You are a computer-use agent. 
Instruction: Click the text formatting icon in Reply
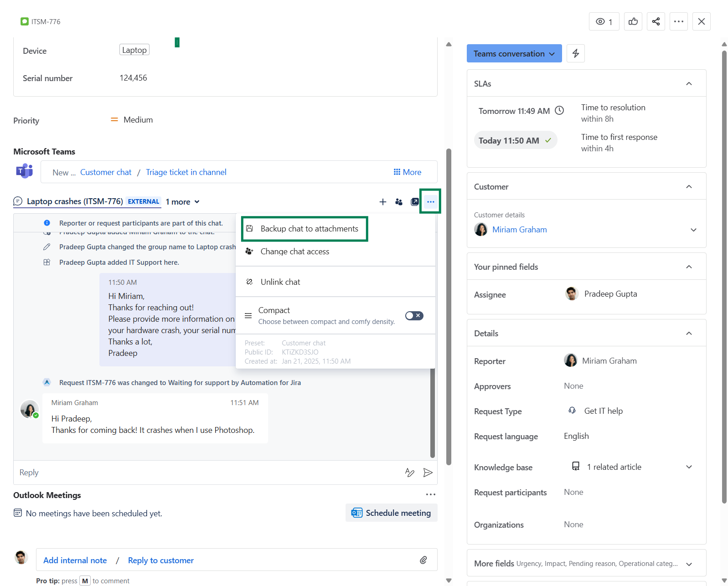(x=409, y=473)
